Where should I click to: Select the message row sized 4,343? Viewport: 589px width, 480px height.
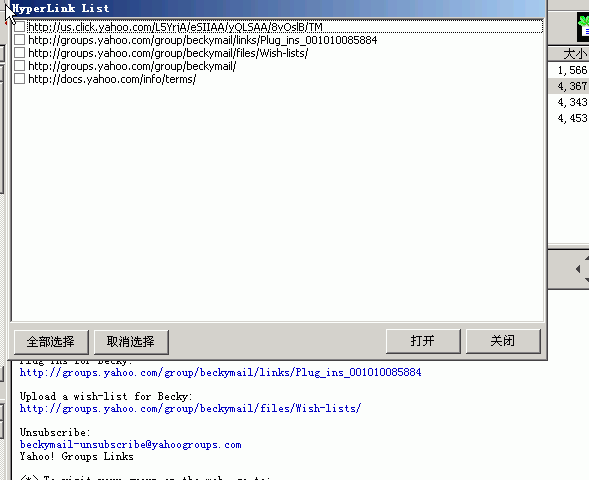(x=569, y=102)
